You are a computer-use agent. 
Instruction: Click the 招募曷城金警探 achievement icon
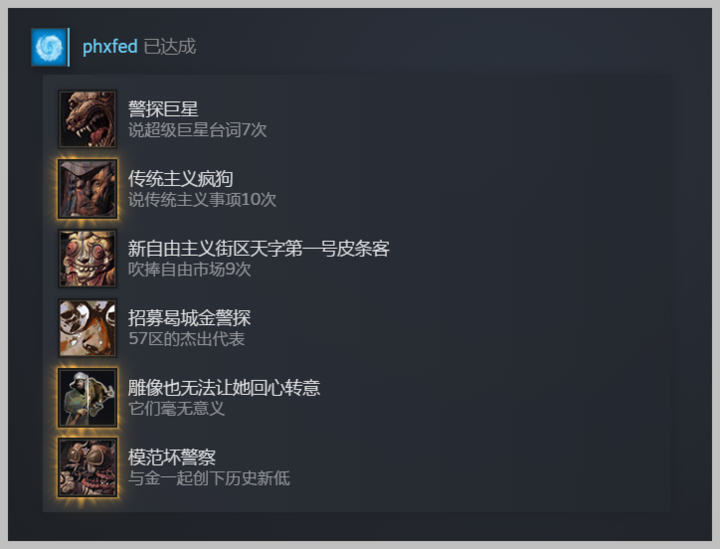[x=87, y=328]
